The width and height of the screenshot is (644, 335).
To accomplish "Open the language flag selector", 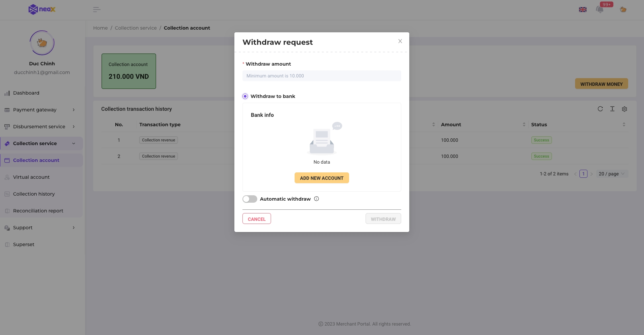I will 582,9.
